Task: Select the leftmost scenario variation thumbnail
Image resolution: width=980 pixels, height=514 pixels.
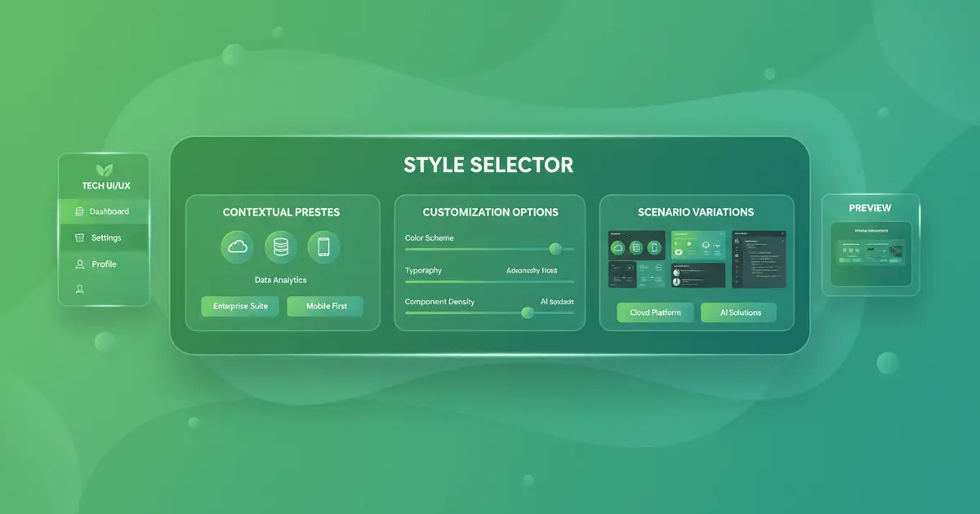Action: tap(635, 257)
